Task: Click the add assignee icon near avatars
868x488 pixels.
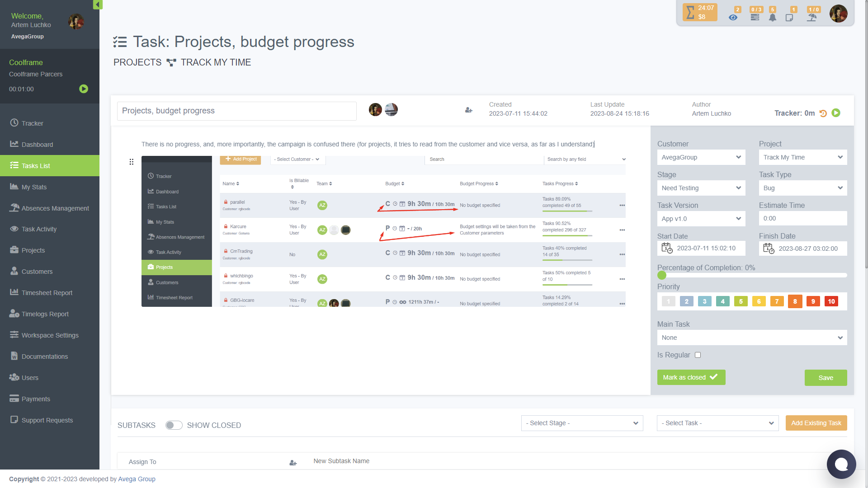Action: (469, 110)
